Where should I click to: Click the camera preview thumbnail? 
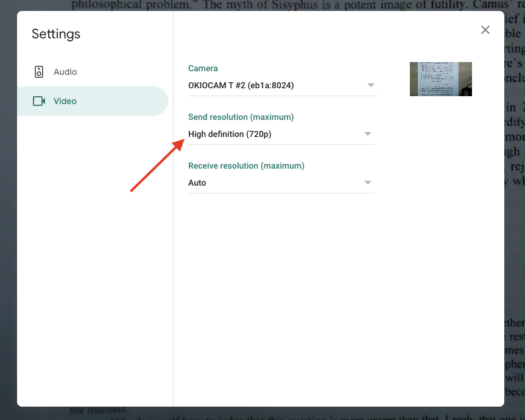pyautogui.click(x=440, y=79)
